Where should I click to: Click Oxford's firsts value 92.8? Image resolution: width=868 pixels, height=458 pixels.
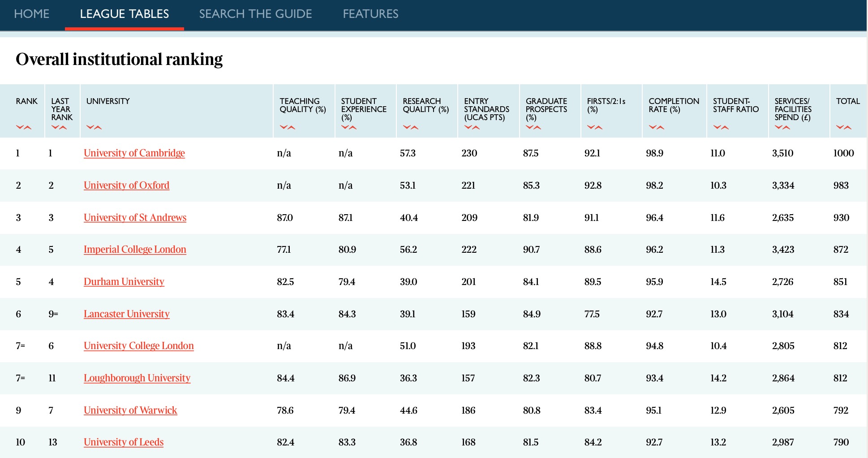click(x=593, y=186)
